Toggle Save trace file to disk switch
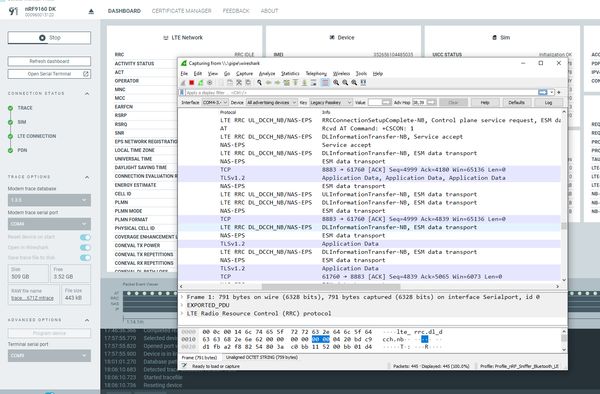This screenshot has height=394, width=600. 85,258
